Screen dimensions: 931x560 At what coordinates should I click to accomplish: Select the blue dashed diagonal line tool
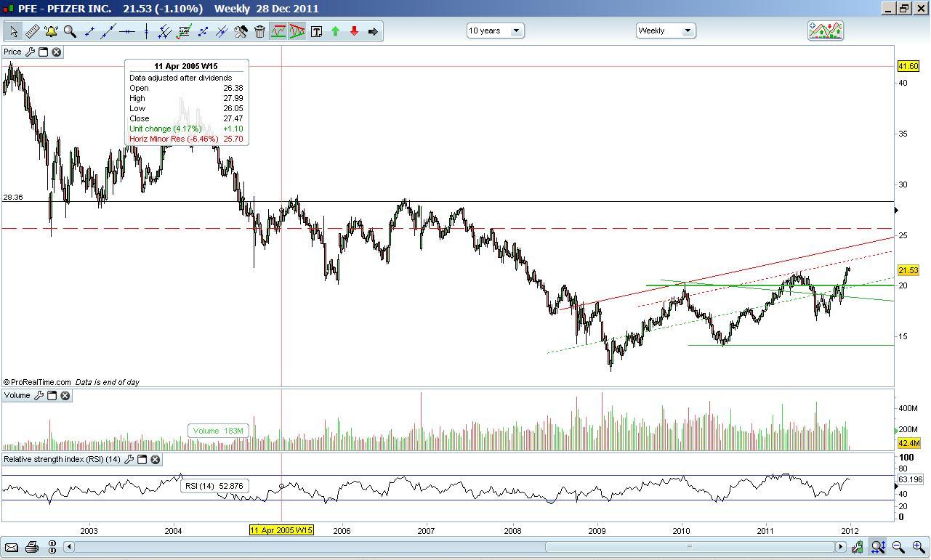coord(203,31)
